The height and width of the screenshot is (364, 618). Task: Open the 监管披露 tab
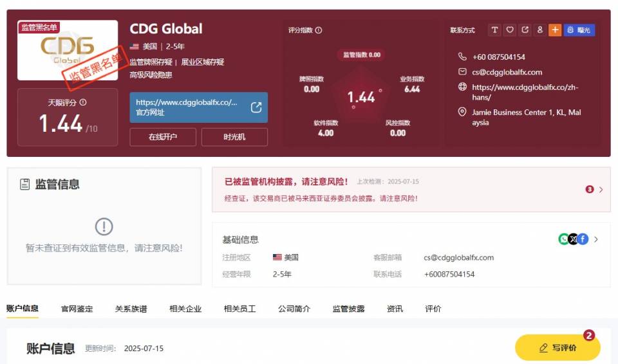[x=349, y=309]
